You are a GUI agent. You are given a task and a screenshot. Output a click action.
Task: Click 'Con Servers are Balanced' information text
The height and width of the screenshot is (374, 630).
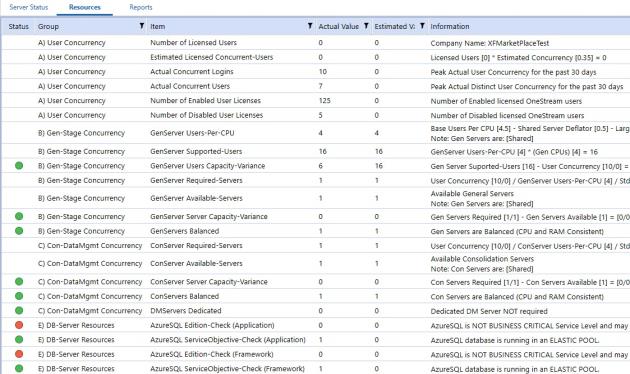coord(517,296)
